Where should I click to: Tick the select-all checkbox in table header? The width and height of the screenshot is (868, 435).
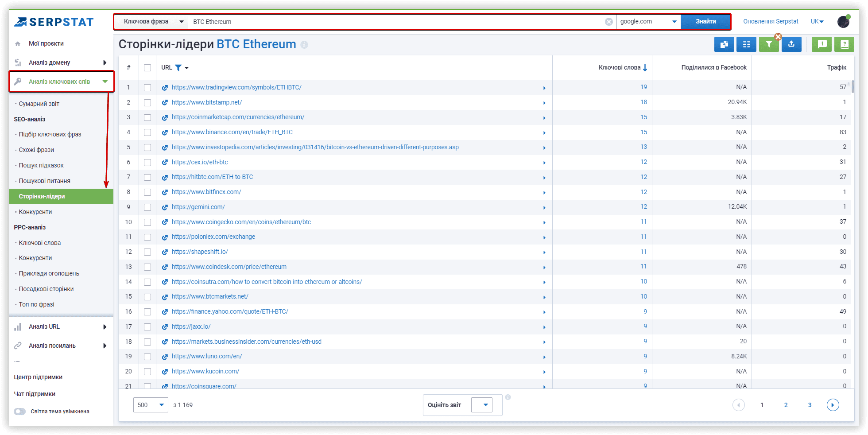pos(147,68)
